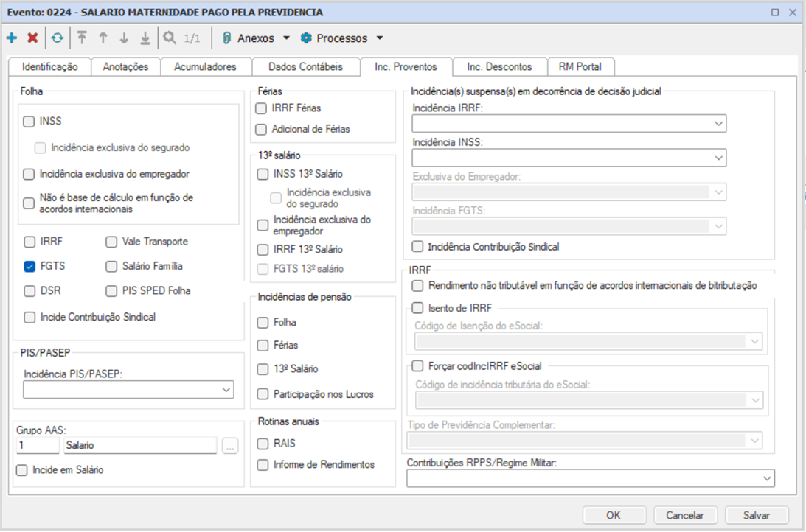Enable the INSS checkbox under Folha

[29, 121]
